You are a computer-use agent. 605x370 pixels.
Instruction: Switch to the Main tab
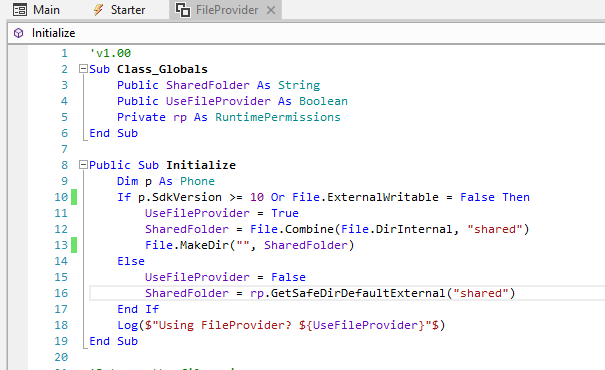(x=36, y=10)
